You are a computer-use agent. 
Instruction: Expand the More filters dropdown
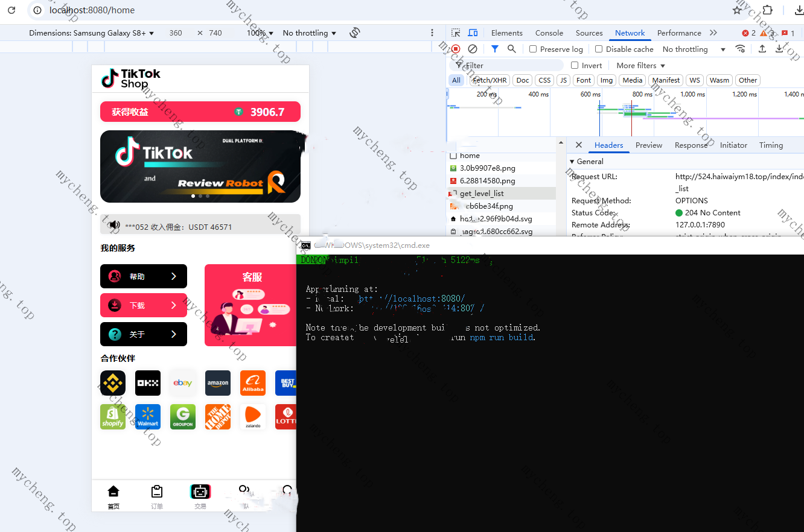coord(640,65)
